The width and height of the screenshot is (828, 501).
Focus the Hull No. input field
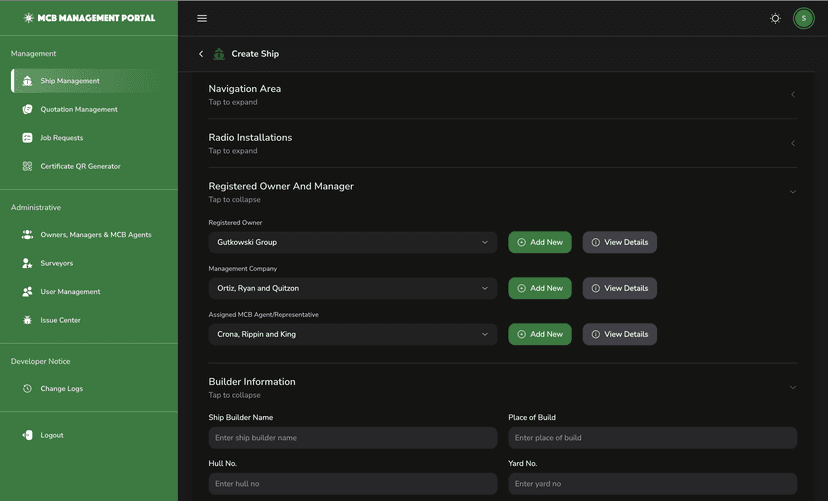pos(353,484)
